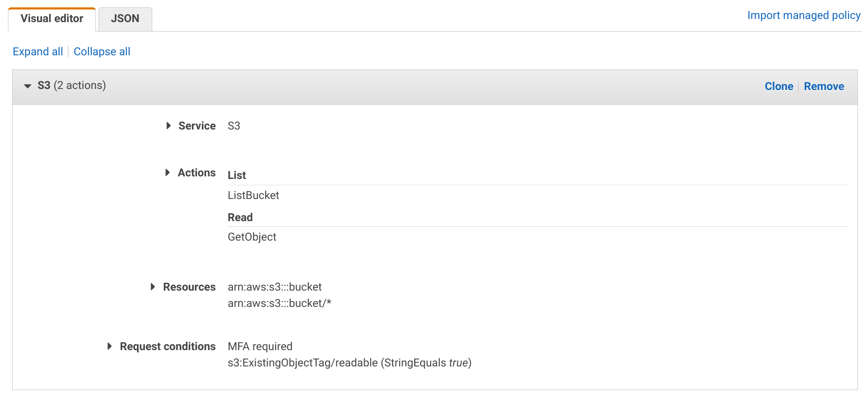Expand the Resources row triangle

pyautogui.click(x=153, y=287)
